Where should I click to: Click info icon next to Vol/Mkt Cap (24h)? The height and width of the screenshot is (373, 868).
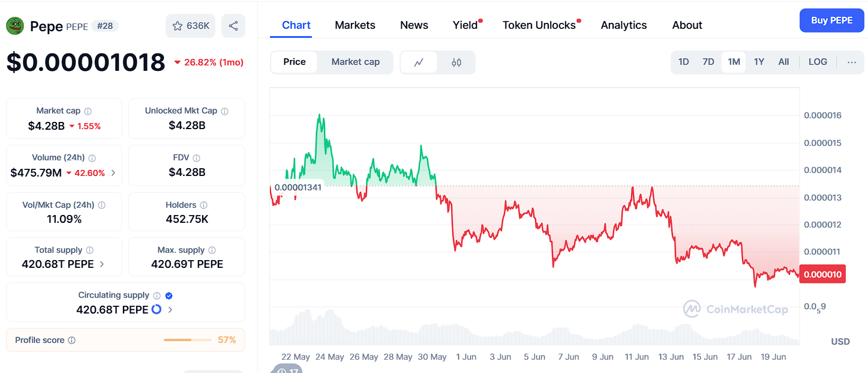click(102, 205)
